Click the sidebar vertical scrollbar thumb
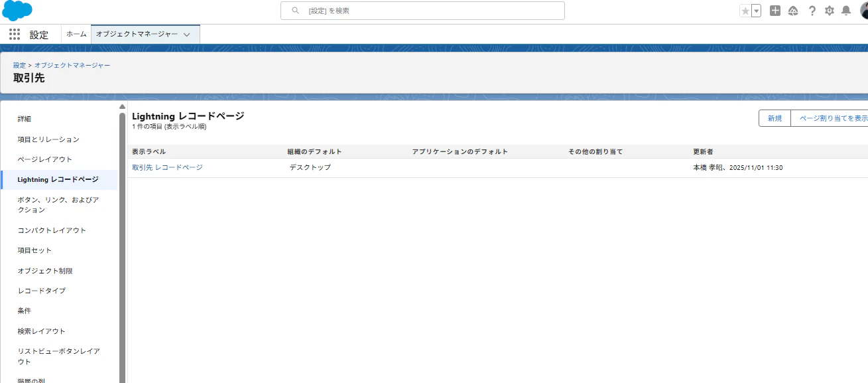 pyautogui.click(x=122, y=247)
